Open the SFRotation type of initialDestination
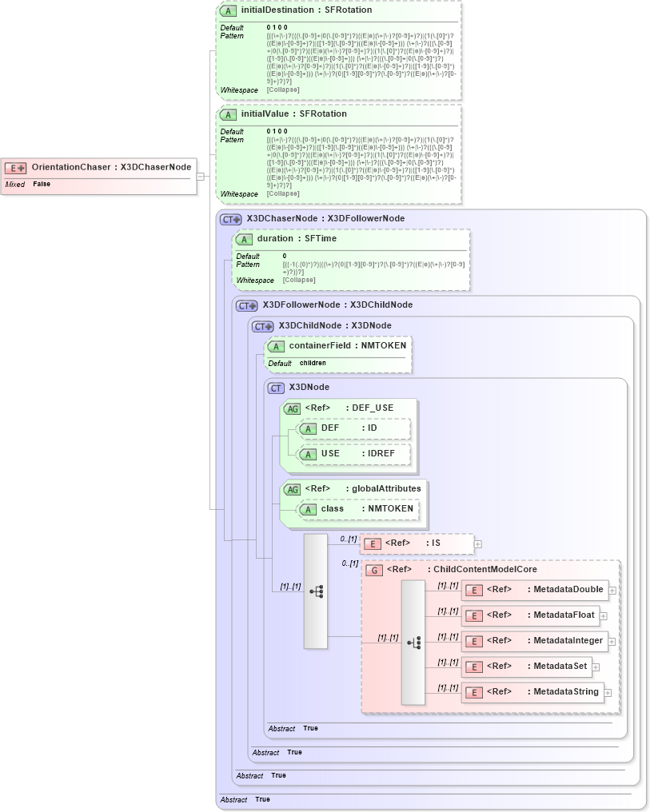Viewport: 650px width, 812px height. coord(349,10)
